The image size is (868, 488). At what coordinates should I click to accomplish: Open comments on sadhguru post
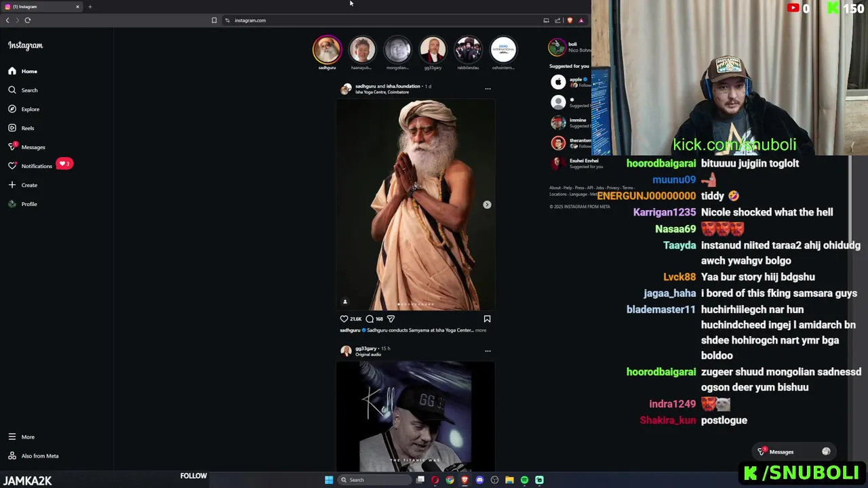[x=370, y=319]
